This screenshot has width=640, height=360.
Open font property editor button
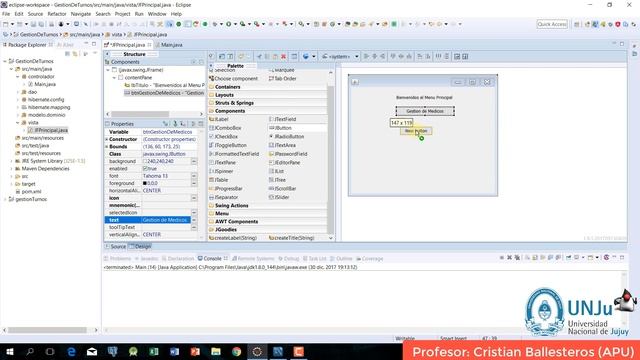point(194,176)
